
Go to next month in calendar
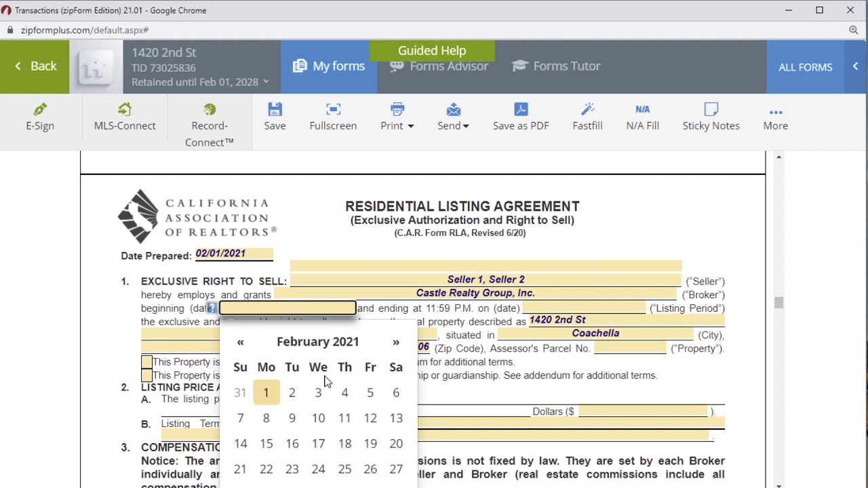point(396,342)
